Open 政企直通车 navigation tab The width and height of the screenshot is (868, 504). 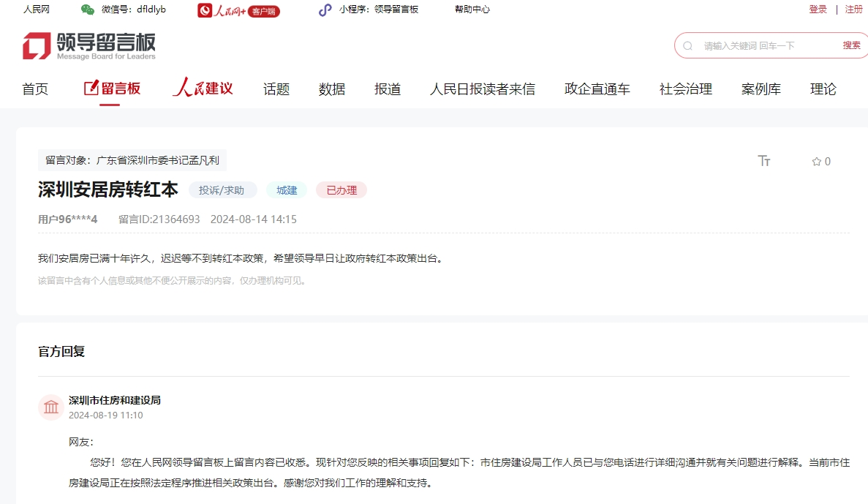click(597, 89)
